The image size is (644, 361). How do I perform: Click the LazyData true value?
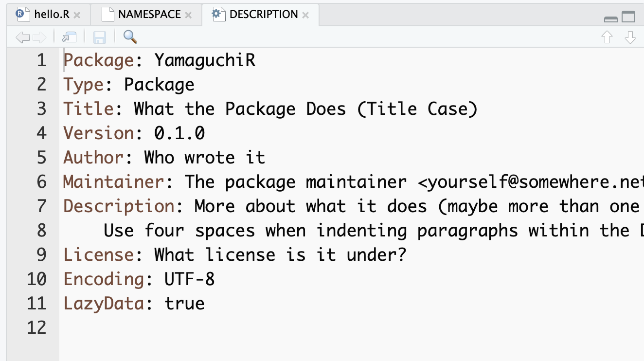pos(184,303)
